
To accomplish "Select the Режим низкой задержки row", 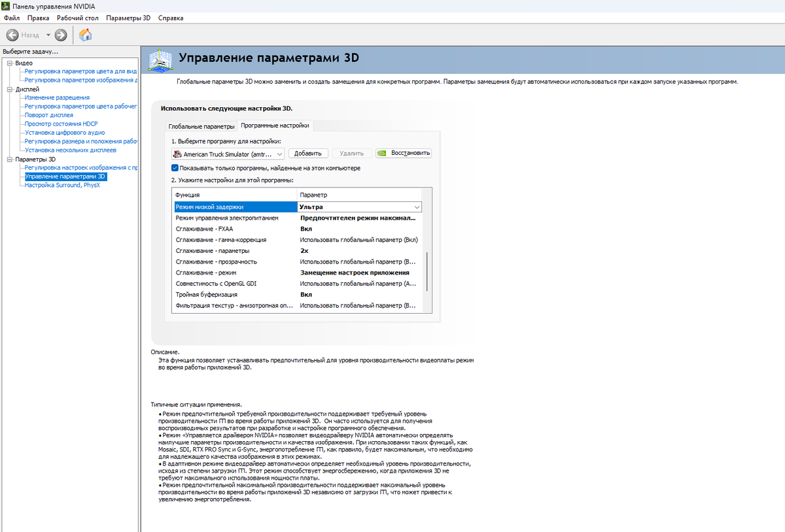I will (298, 207).
